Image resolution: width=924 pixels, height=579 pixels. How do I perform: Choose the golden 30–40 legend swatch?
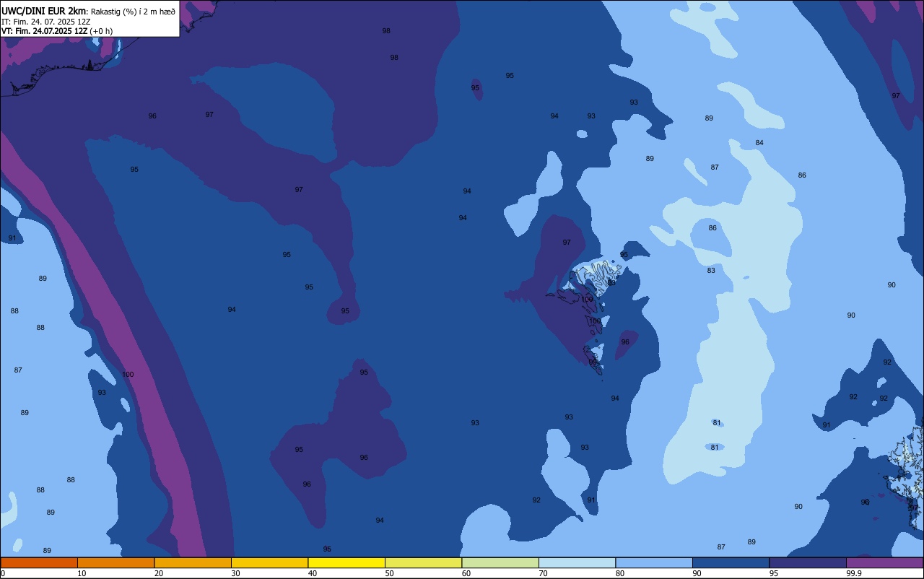click(x=269, y=562)
